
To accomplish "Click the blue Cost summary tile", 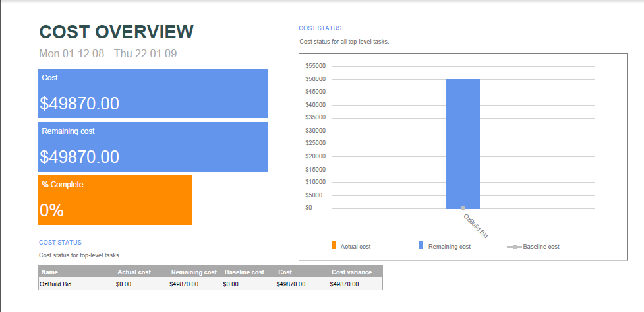I will click(x=153, y=93).
